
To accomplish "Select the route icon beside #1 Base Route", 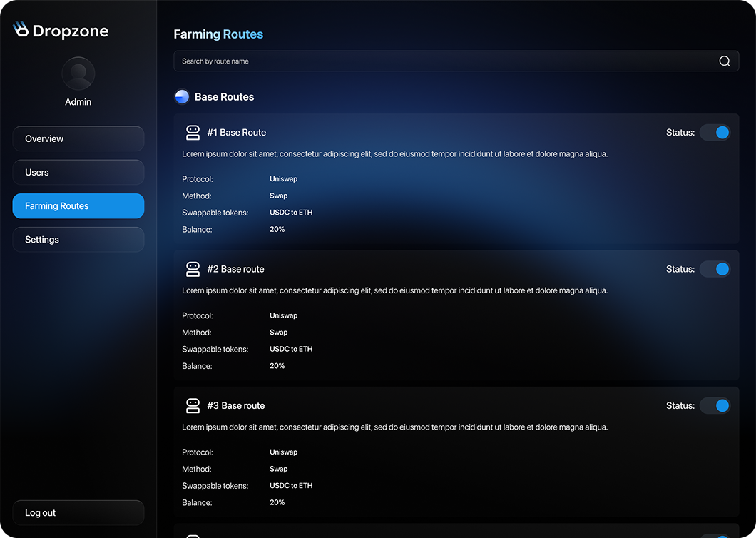I will (x=193, y=132).
